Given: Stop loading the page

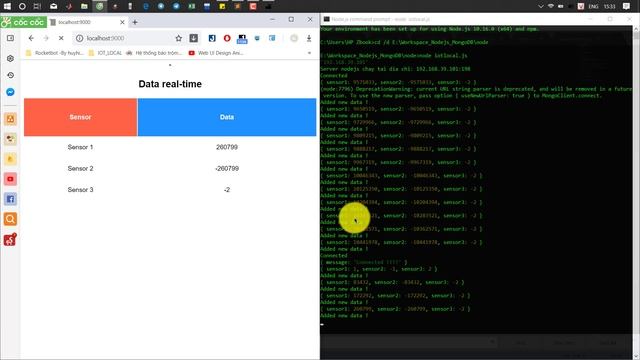Looking at the screenshot, I should tap(61, 38).
